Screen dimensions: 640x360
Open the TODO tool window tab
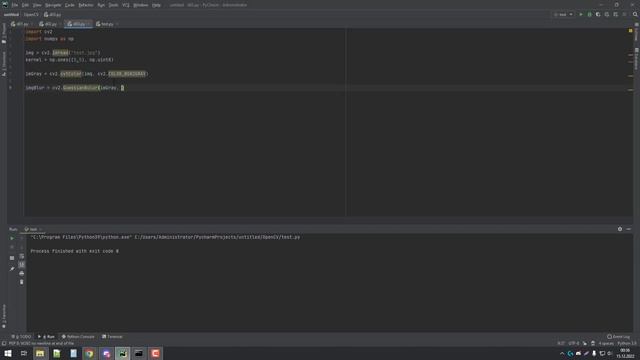point(21,337)
